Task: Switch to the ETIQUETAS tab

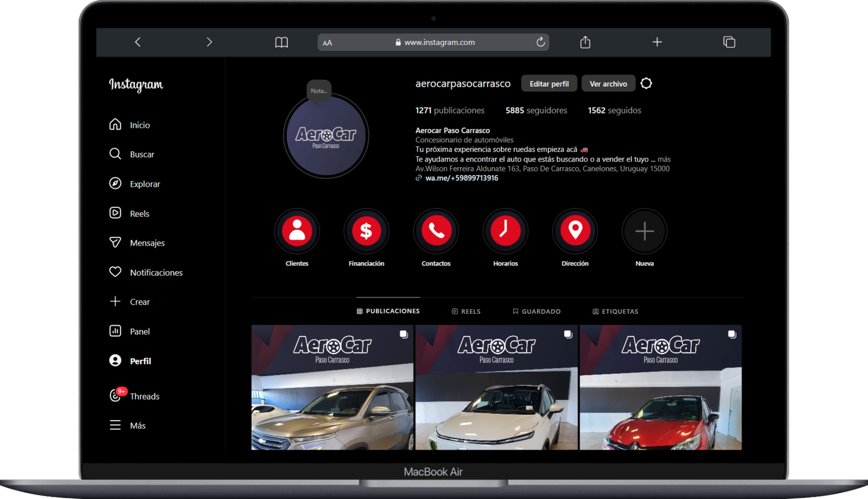Action: pos(615,311)
